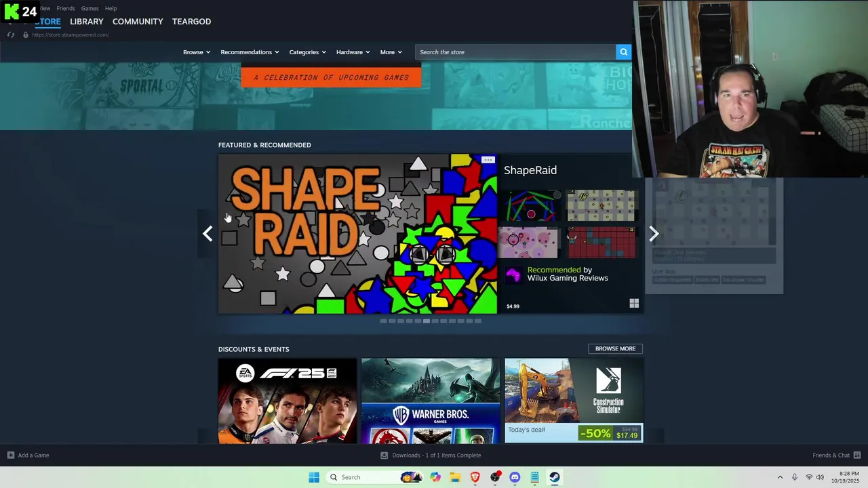Open the Help menu
This screenshot has height=488, width=868.
tap(111, 8)
